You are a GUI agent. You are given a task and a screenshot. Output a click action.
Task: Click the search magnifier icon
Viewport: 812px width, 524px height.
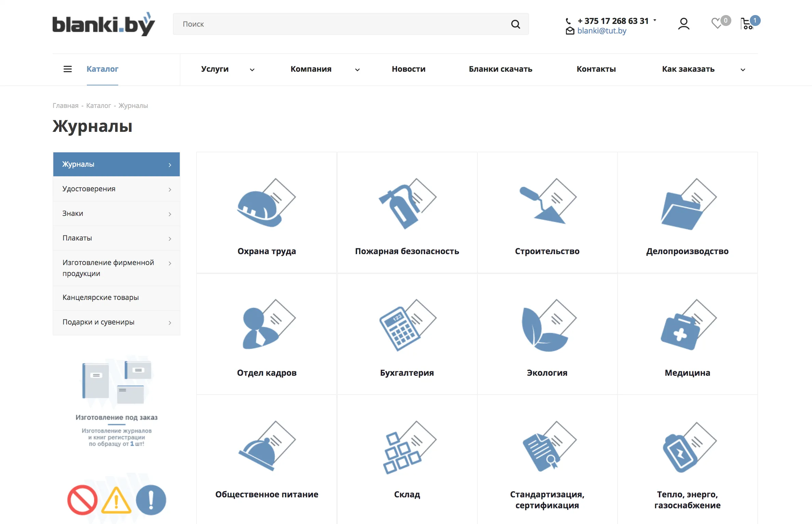(515, 24)
